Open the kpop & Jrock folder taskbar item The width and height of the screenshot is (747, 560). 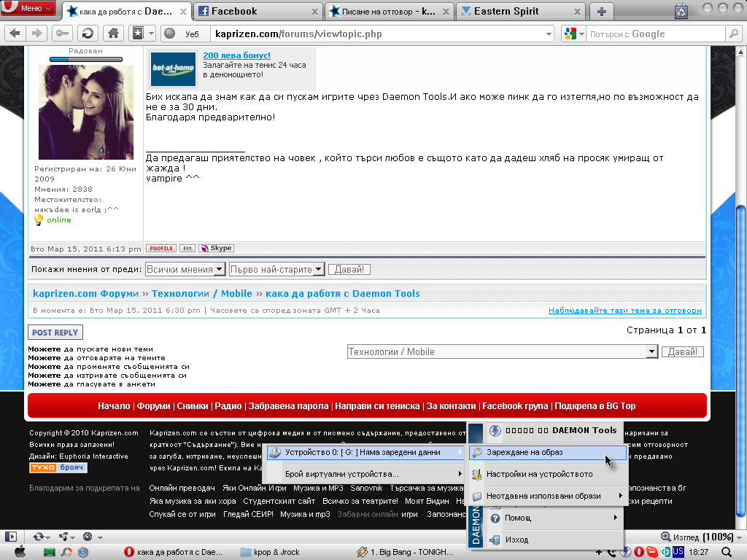(271, 552)
